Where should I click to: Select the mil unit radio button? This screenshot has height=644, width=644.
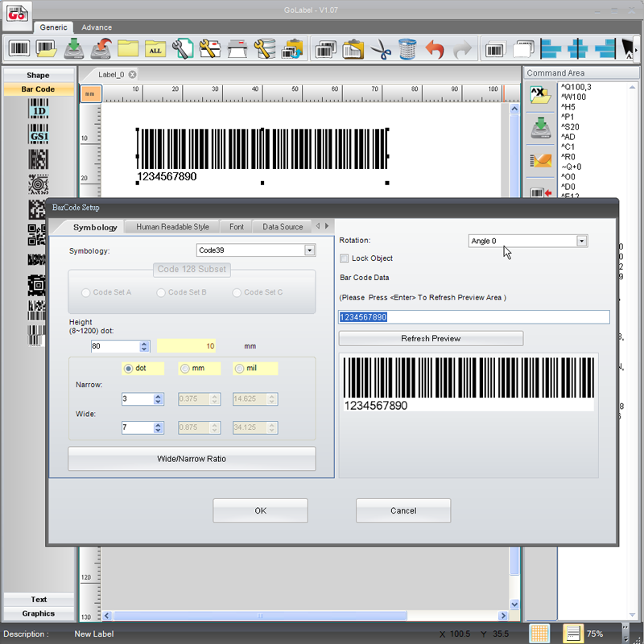240,369
